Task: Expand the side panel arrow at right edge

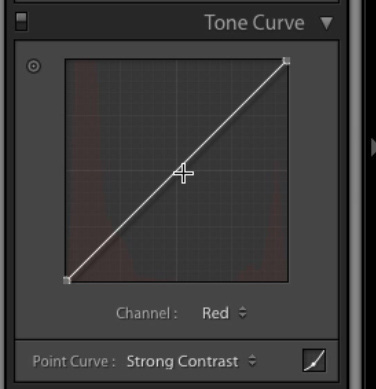Action: (x=373, y=147)
